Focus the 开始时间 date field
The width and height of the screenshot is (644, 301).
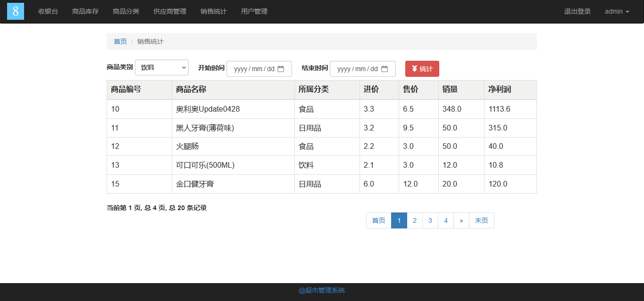(x=259, y=69)
